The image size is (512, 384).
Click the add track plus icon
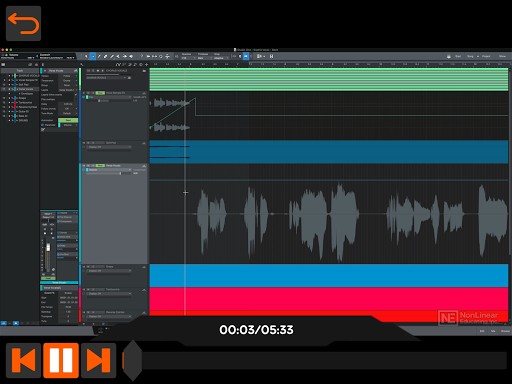[146, 64]
